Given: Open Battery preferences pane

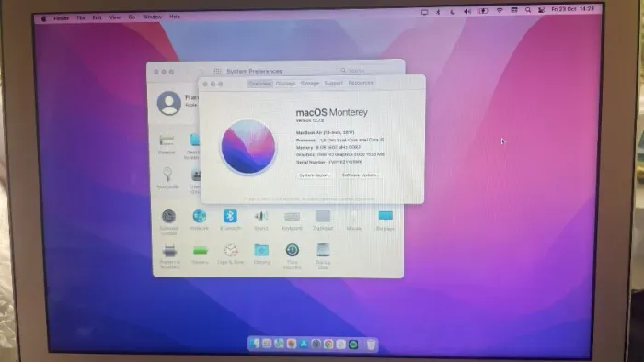Looking at the screenshot, I should click(x=200, y=252).
